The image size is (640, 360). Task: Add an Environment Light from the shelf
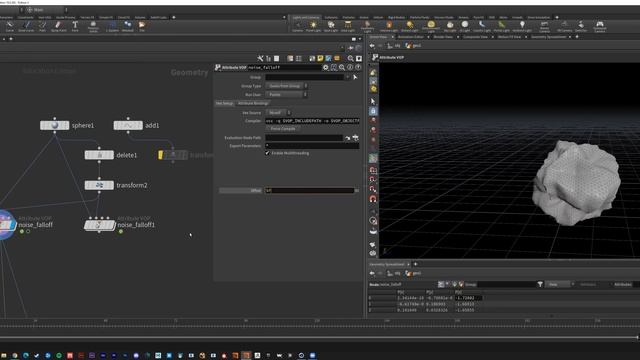click(x=431, y=27)
